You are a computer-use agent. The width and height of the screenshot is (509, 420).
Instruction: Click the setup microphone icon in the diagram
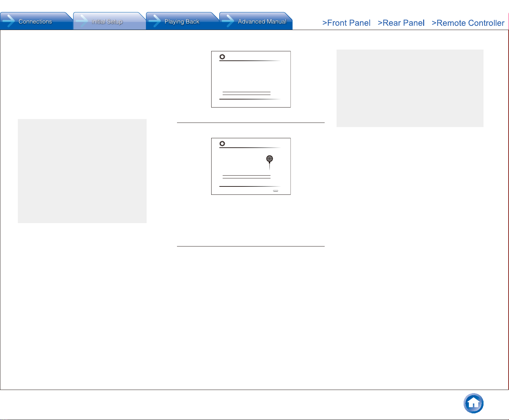coord(270,162)
